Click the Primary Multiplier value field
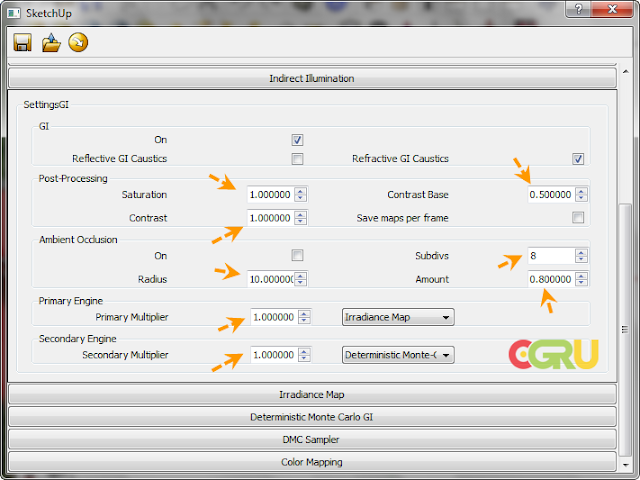This screenshot has height=480, width=640. coord(273,317)
